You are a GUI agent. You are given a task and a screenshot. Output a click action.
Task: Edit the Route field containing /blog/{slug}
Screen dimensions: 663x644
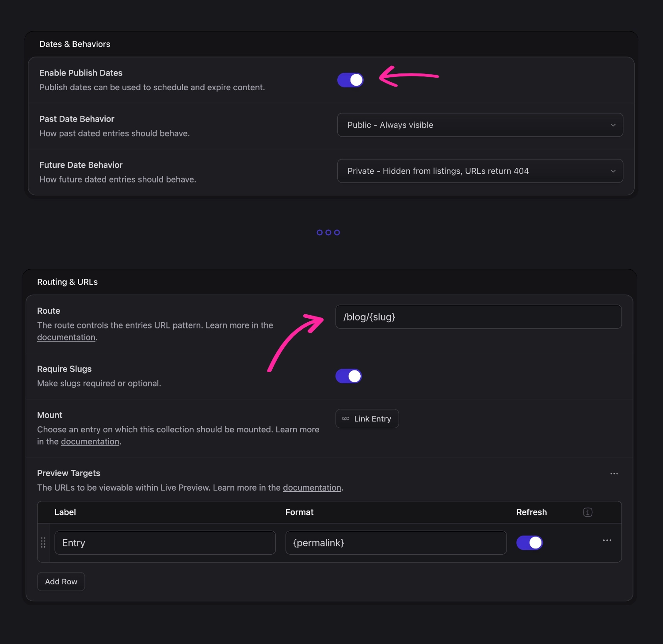pyautogui.click(x=479, y=316)
